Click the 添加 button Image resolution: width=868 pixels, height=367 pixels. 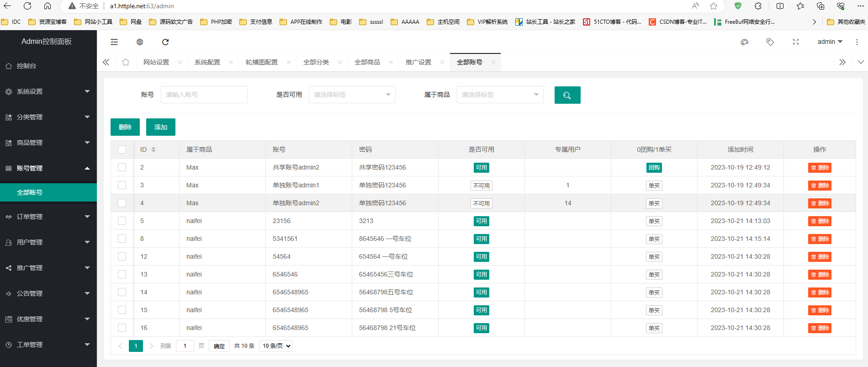pyautogui.click(x=161, y=127)
